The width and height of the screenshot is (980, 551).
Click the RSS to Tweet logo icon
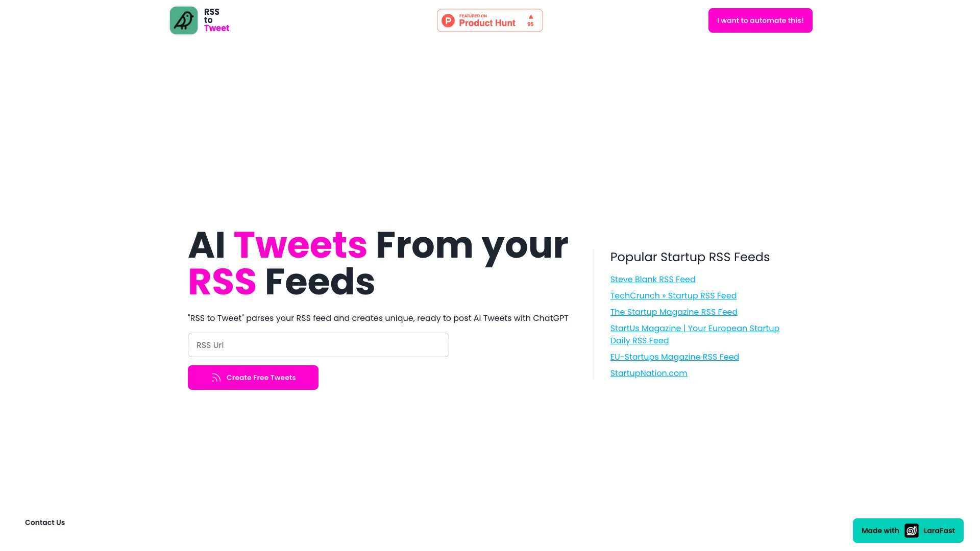183,20
